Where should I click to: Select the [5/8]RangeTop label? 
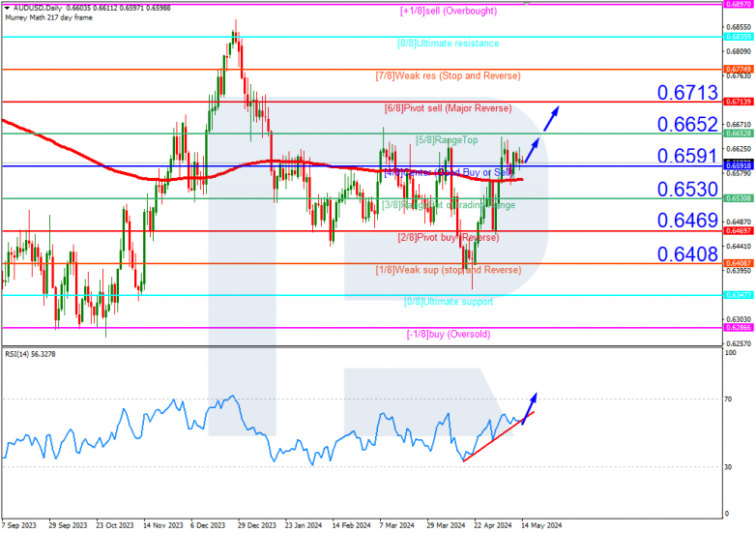[x=447, y=140]
